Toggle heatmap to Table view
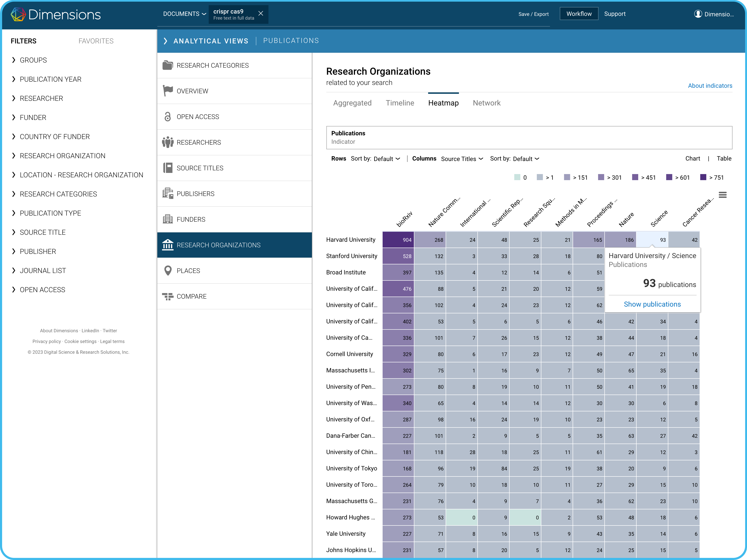 point(724,158)
